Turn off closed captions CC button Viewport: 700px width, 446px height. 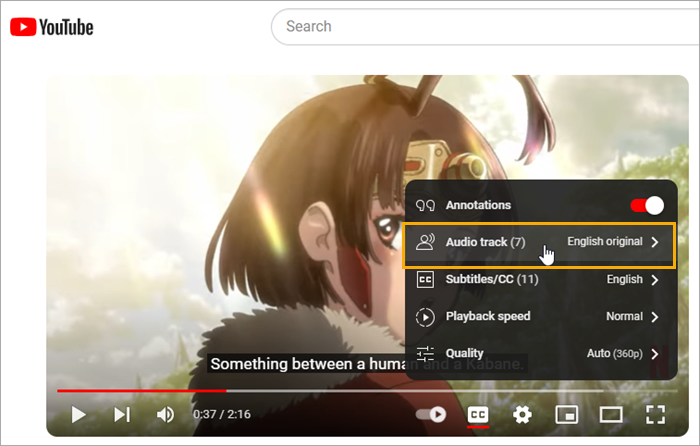478,414
